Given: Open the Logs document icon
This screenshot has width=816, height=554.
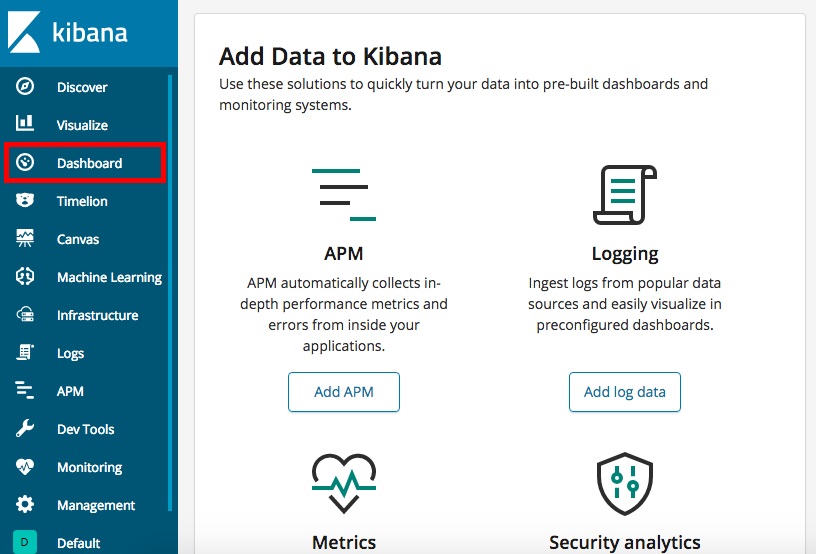Looking at the screenshot, I should pyautogui.click(x=24, y=352).
